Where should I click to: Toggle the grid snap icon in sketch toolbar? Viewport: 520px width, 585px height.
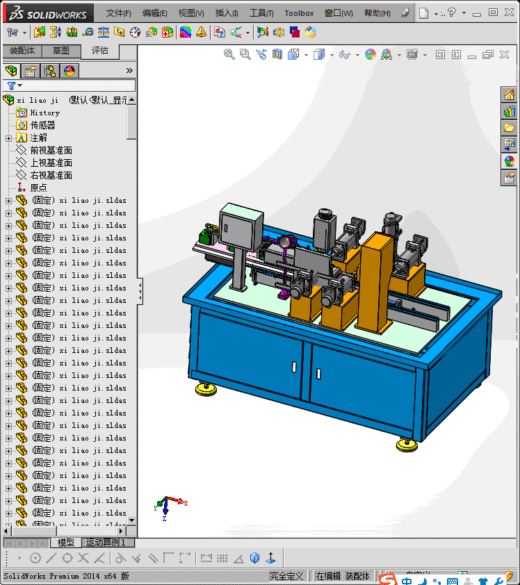(222, 558)
